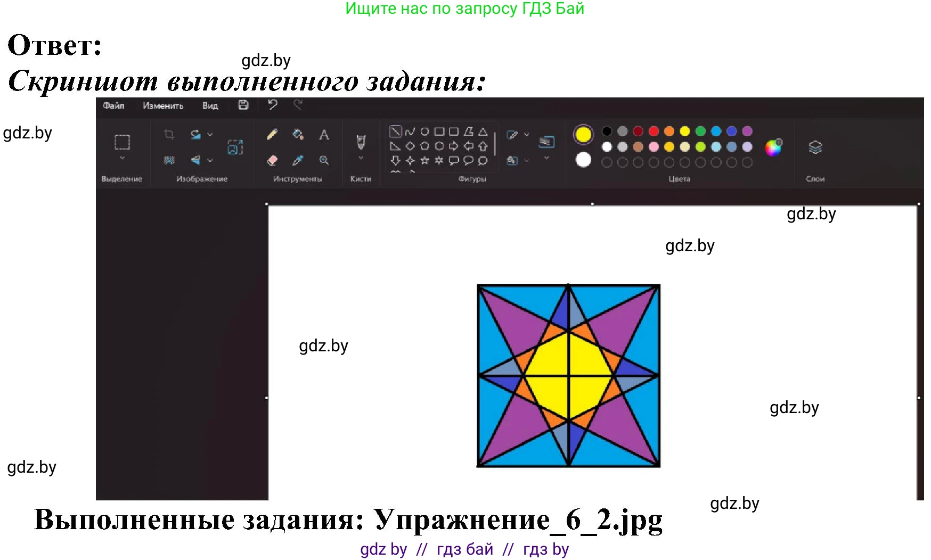Open the edit colors wheel
The width and height of the screenshot is (931, 560).
pos(773,147)
